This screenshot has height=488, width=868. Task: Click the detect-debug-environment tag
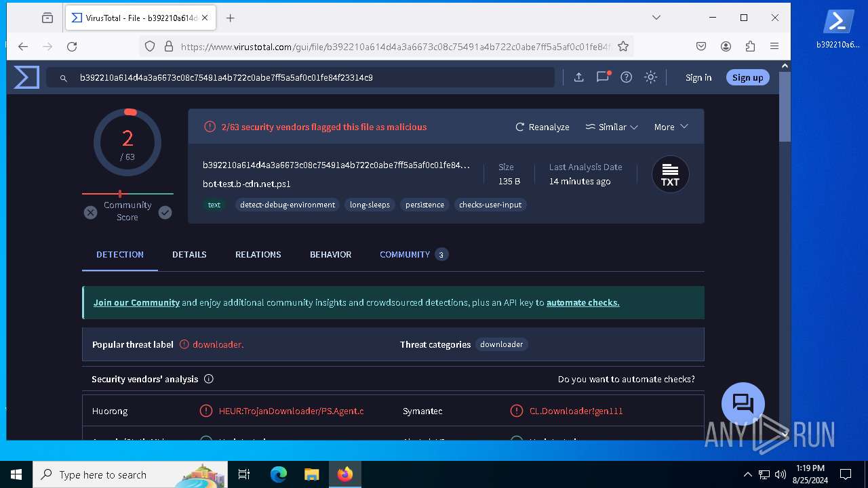pyautogui.click(x=288, y=205)
